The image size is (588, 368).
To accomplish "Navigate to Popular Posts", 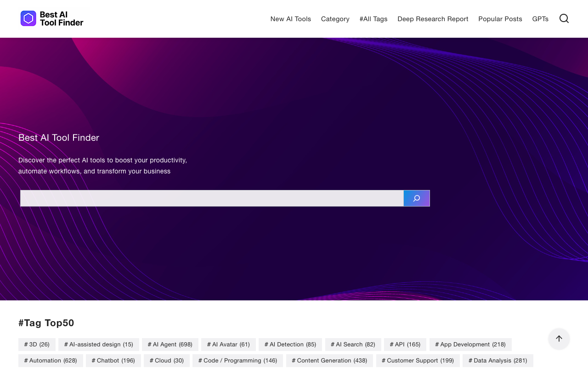I will pyautogui.click(x=500, y=18).
